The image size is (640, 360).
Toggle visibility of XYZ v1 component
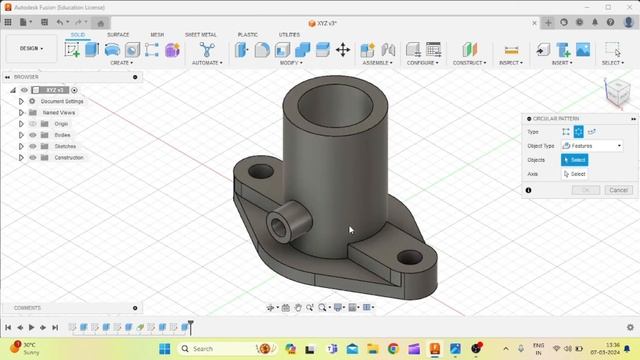(x=24, y=90)
